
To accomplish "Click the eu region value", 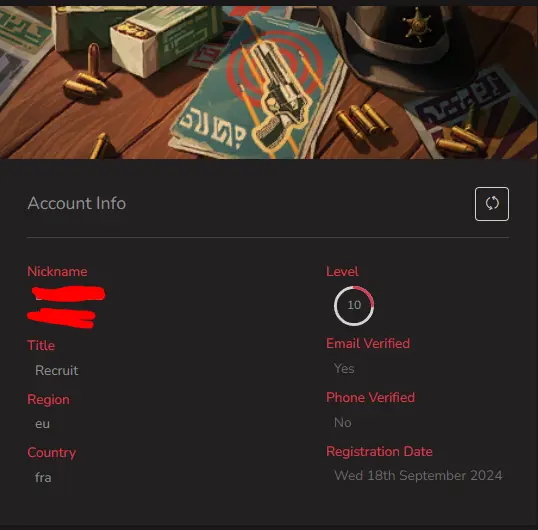I will pos(43,424).
